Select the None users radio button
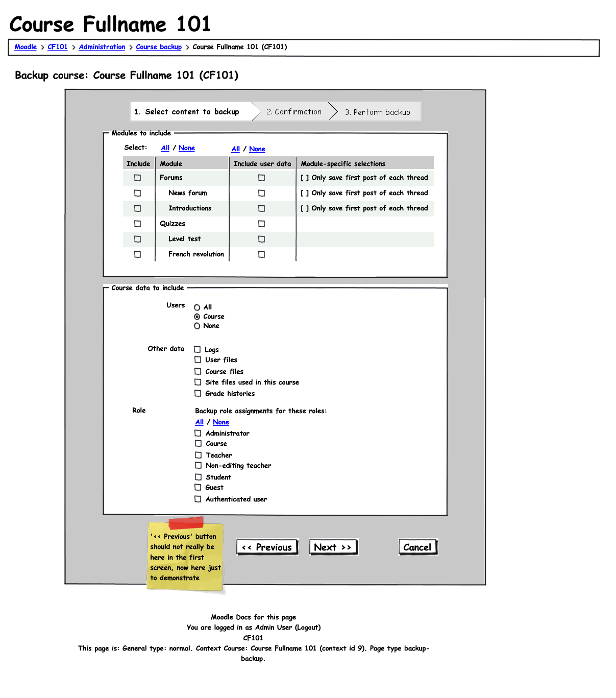Screen dimensions: 616x698 pos(197,326)
